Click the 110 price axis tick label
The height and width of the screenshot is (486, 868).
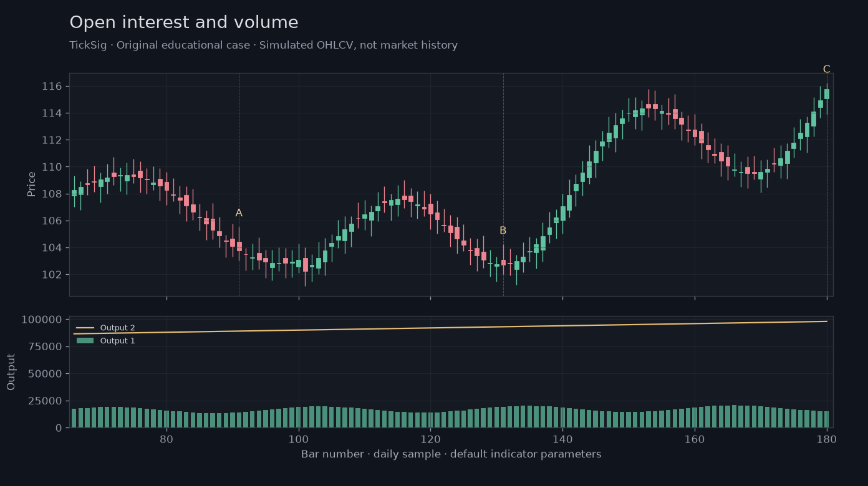[x=53, y=167]
